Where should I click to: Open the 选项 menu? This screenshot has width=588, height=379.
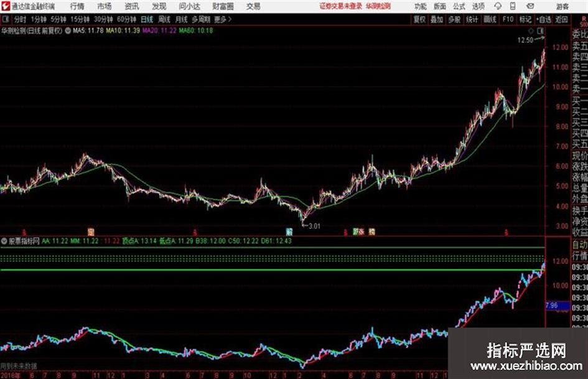(478, 6)
